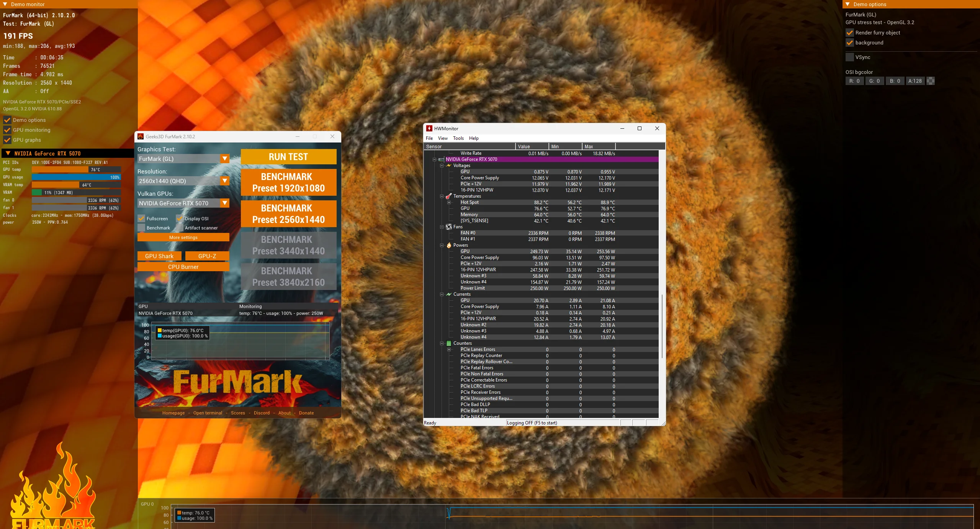This screenshot has height=529, width=980.
Task: Collapse the NVIDIA GeForce RTX 5070 tree node in HWMonitor
Action: coord(435,159)
